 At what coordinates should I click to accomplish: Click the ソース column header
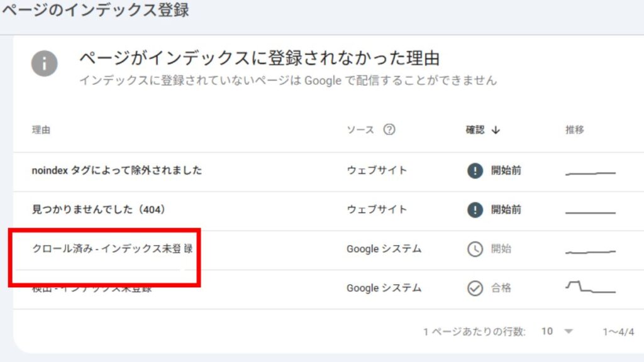(x=360, y=130)
